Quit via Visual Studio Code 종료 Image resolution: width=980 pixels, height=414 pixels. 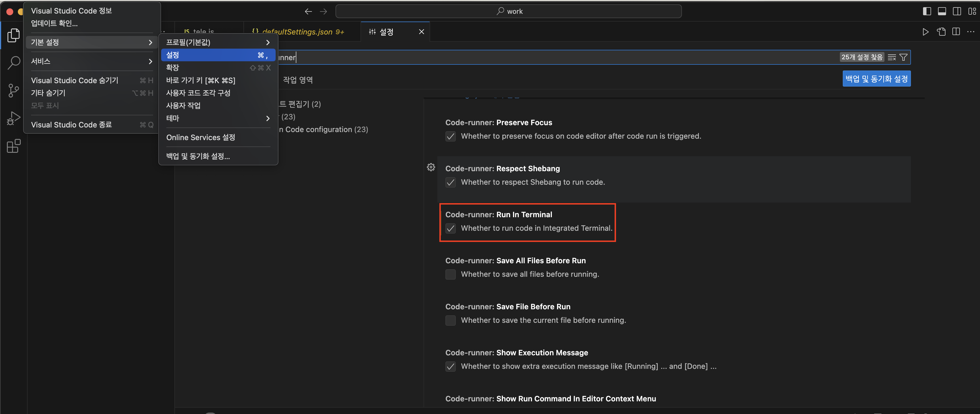(92, 125)
